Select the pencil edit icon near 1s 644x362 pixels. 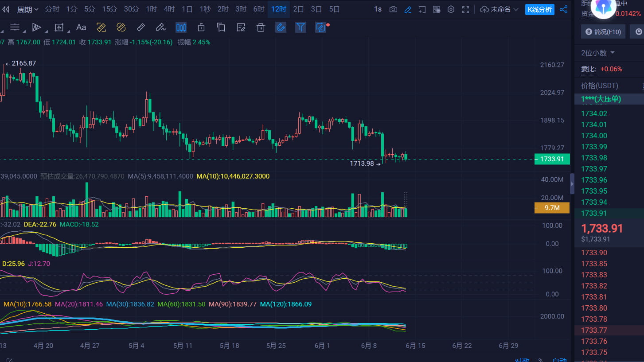pos(408,9)
